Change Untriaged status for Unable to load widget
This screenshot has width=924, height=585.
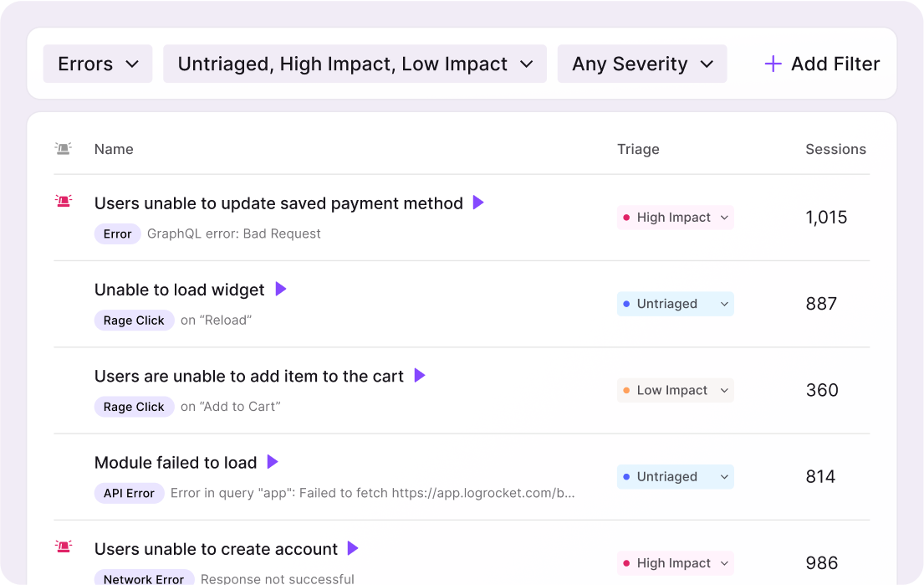click(676, 304)
